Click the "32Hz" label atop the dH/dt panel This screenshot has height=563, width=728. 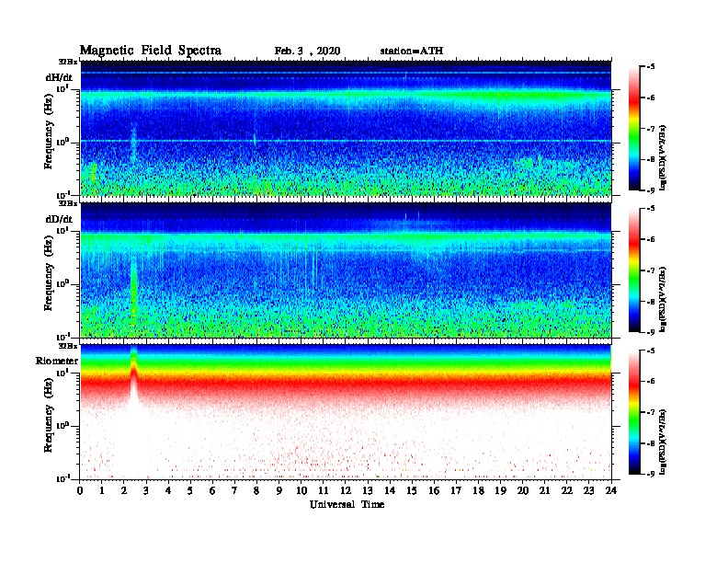click(68, 62)
